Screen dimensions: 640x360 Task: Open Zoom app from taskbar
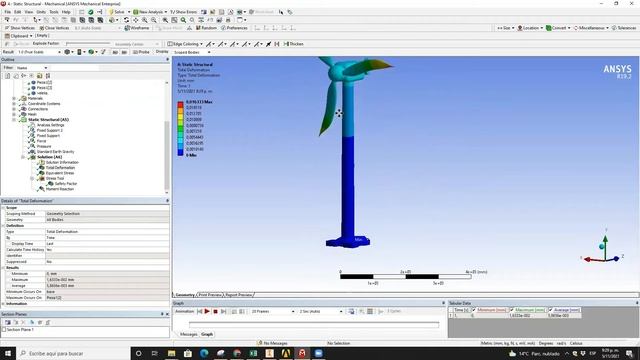(x=318, y=353)
